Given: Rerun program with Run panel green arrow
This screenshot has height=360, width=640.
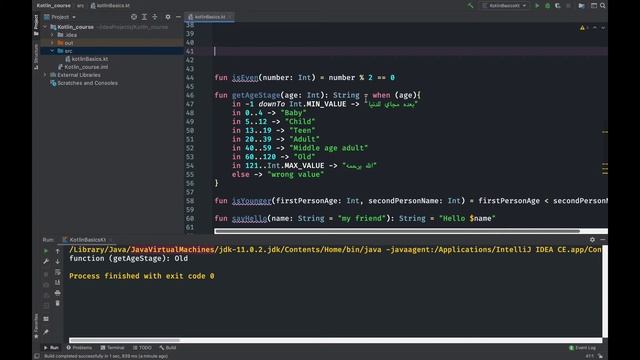Looking at the screenshot, I should tap(46, 251).
